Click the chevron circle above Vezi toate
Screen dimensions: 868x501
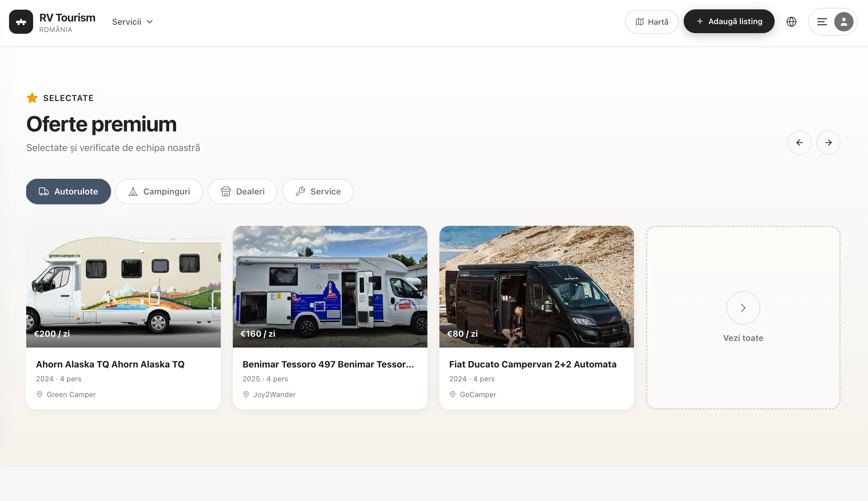coord(743,307)
